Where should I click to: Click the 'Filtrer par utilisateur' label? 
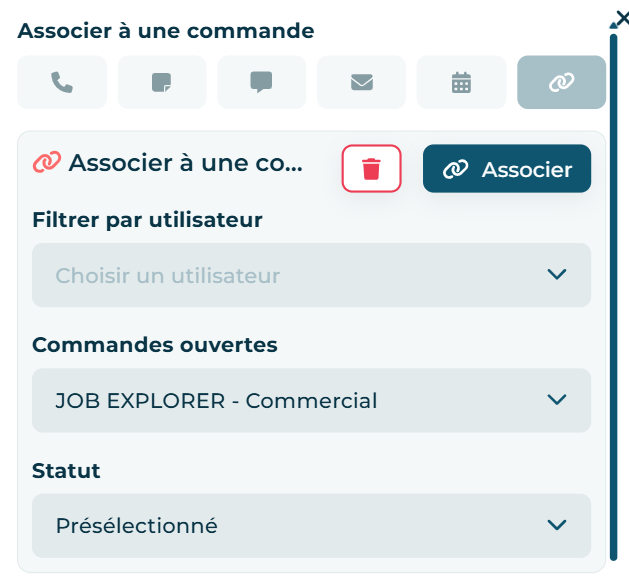click(x=147, y=219)
